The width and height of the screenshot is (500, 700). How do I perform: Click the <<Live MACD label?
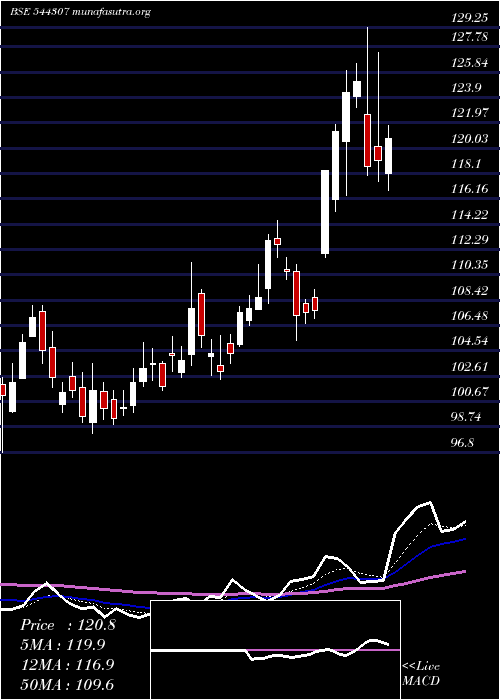click(421, 674)
